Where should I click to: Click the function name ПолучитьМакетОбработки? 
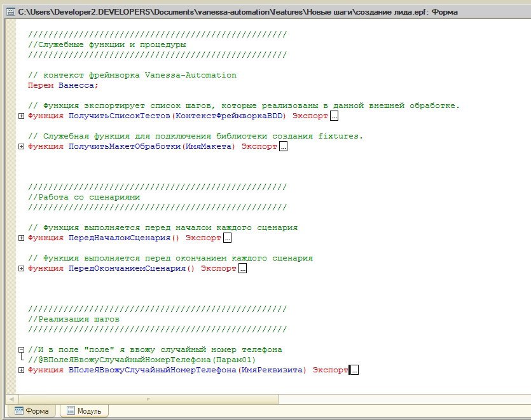click(x=125, y=146)
